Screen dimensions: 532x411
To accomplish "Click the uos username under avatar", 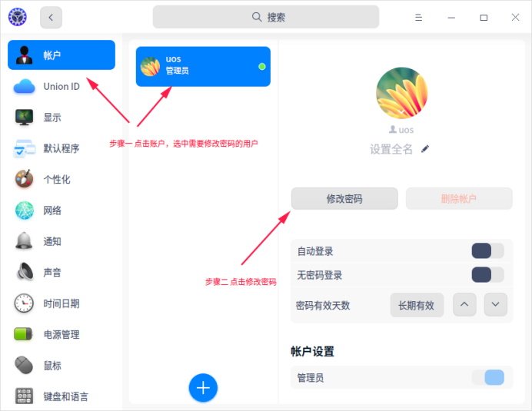I will click(x=406, y=130).
